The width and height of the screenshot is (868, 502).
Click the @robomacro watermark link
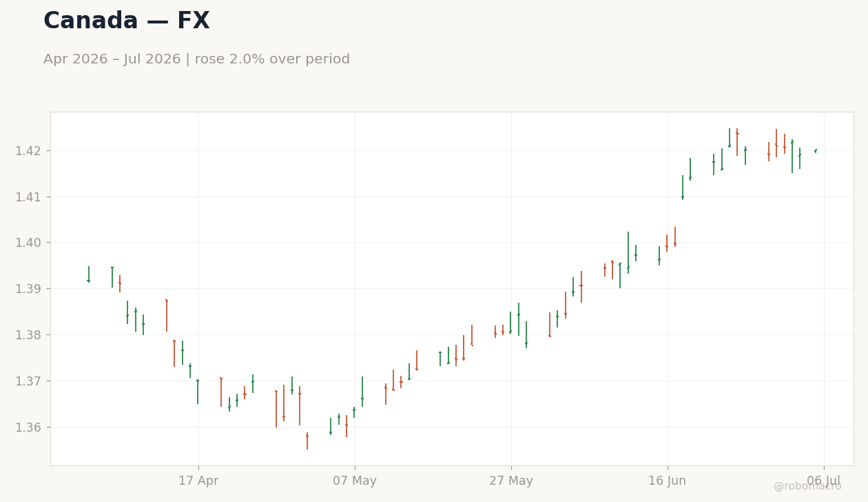tap(807, 486)
